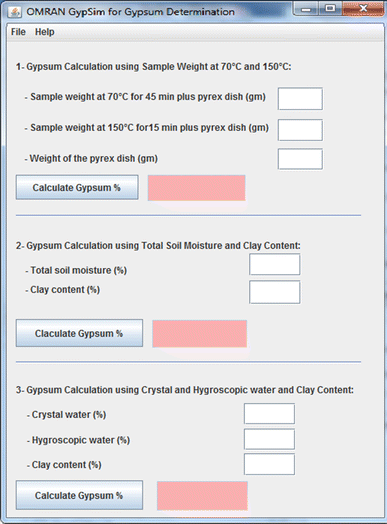Focus the pyrex dish weight field
387x524 pixels.
tap(300, 159)
